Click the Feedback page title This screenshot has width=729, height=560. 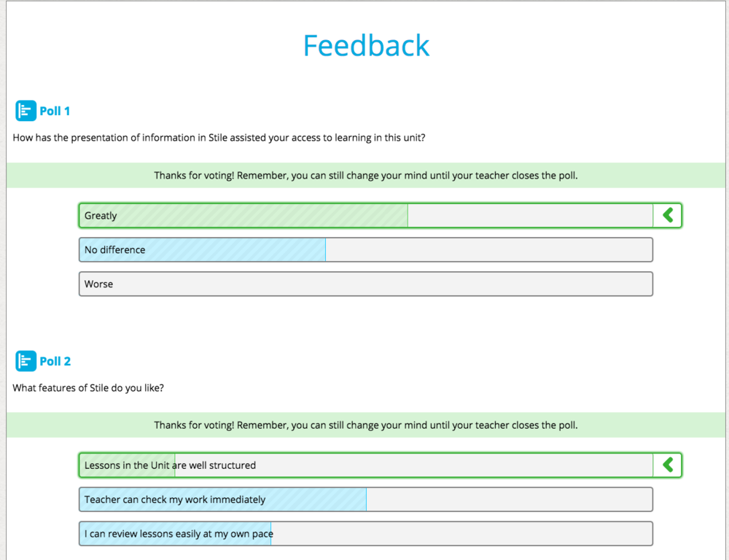pyautogui.click(x=366, y=45)
